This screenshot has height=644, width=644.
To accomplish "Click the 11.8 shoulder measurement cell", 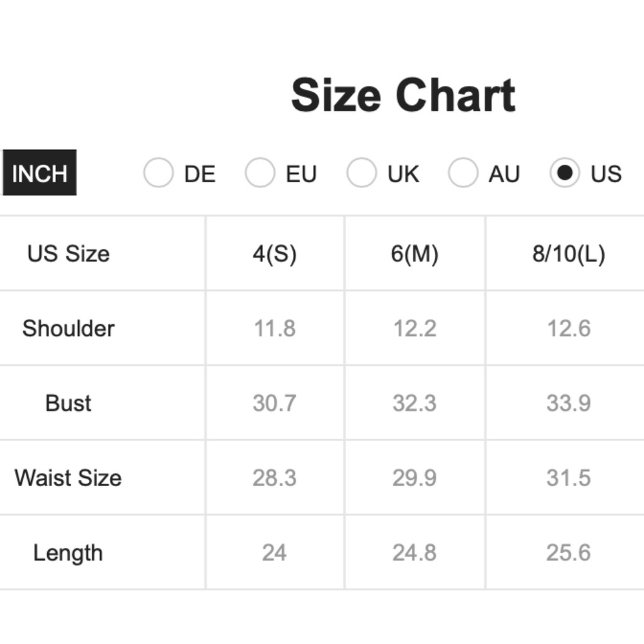I will coord(275,328).
